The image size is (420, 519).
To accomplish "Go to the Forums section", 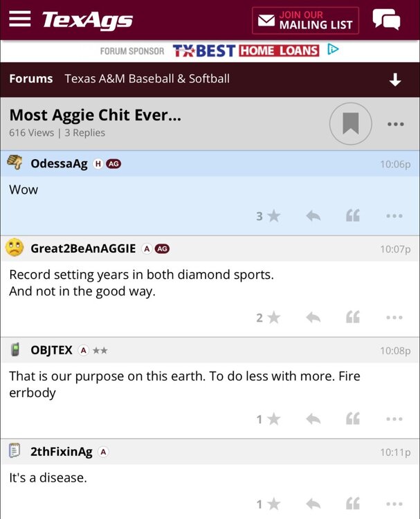I will click(30, 79).
